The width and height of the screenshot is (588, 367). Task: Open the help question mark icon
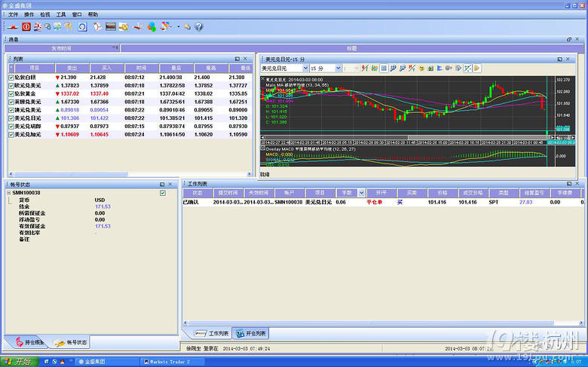click(x=199, y=26)
